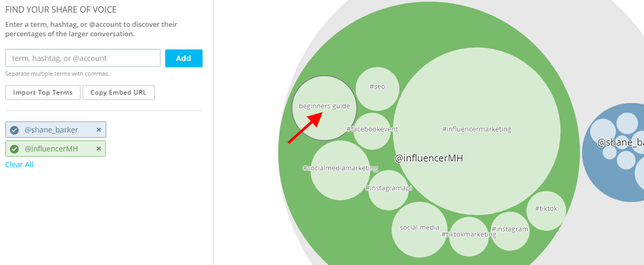Image resolution: width=644 pixels, height=265 pixels.
Task: Select the social media bubble
Action: (419, 229)
